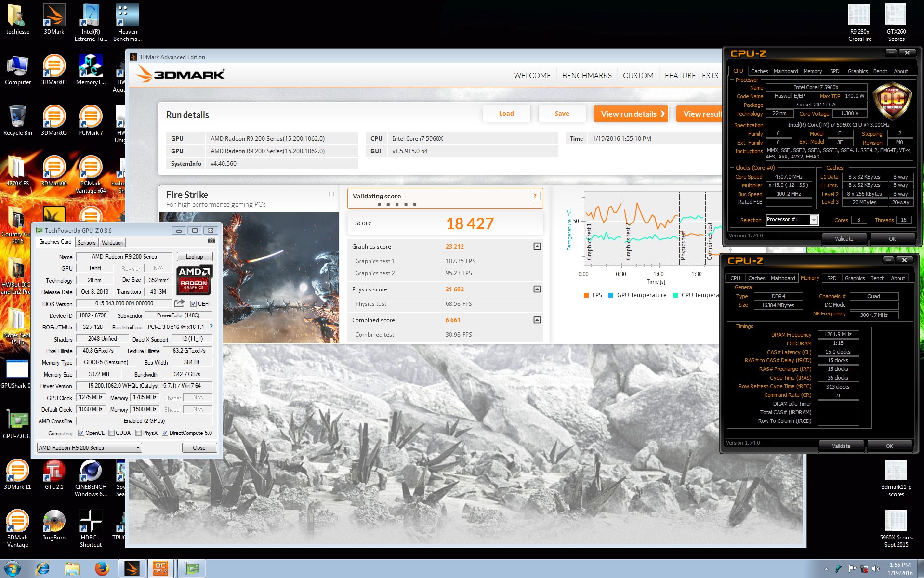Open ImgBurn desktop shortcut
Image resolution: width=924 pixels, height=578 pixels.
[54, 525]
